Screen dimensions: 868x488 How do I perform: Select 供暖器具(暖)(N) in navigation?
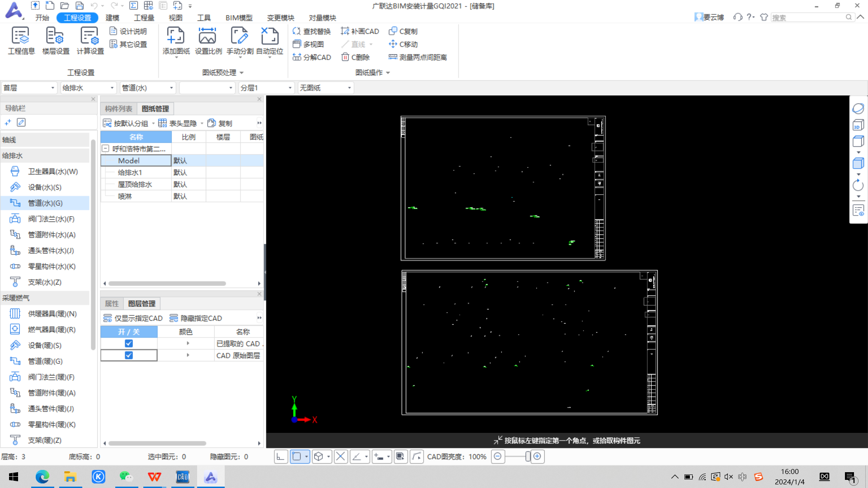pyautogui.click(x=44, y=314)
